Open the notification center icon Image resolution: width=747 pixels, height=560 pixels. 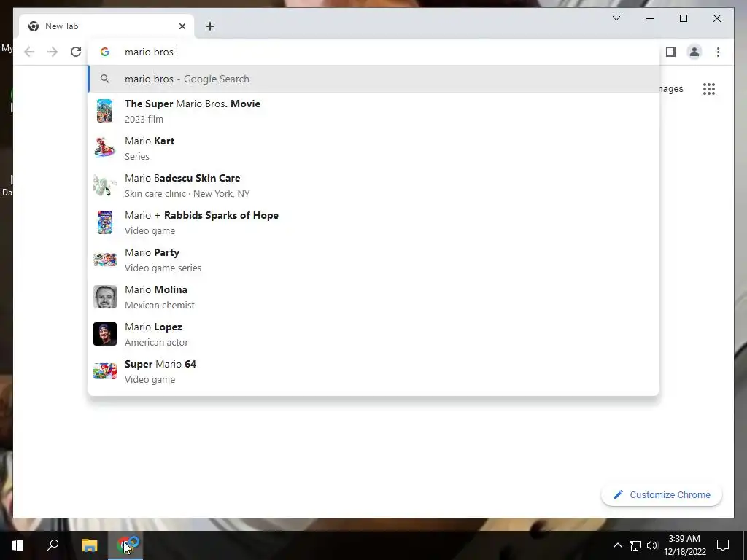723,545
